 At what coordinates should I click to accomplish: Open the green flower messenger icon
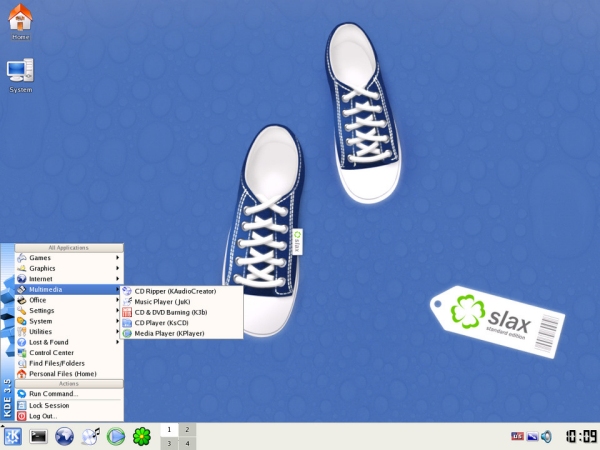[x=143, y=436]
